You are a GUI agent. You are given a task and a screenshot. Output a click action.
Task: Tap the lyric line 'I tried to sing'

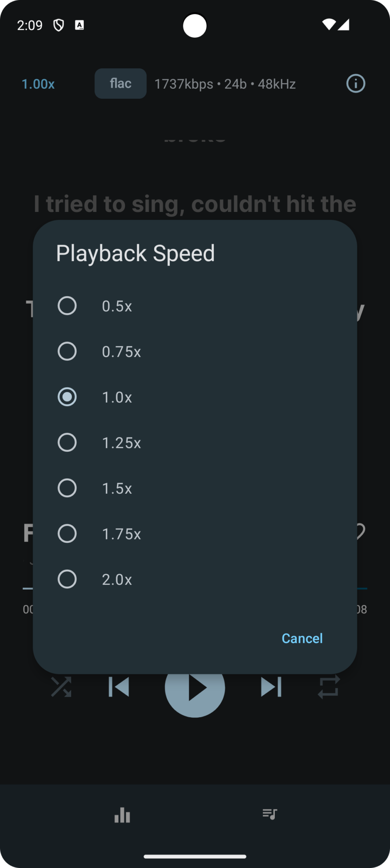click(195, 204)
